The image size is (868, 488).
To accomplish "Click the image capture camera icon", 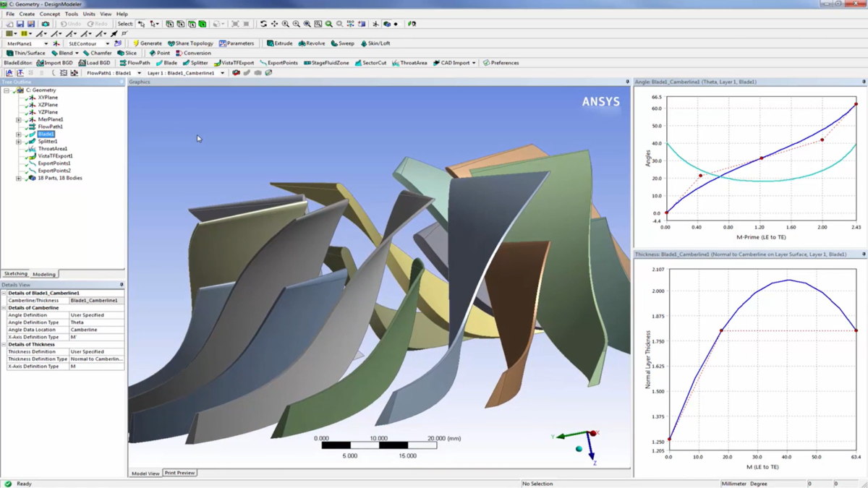I will [x=45, y=24].
